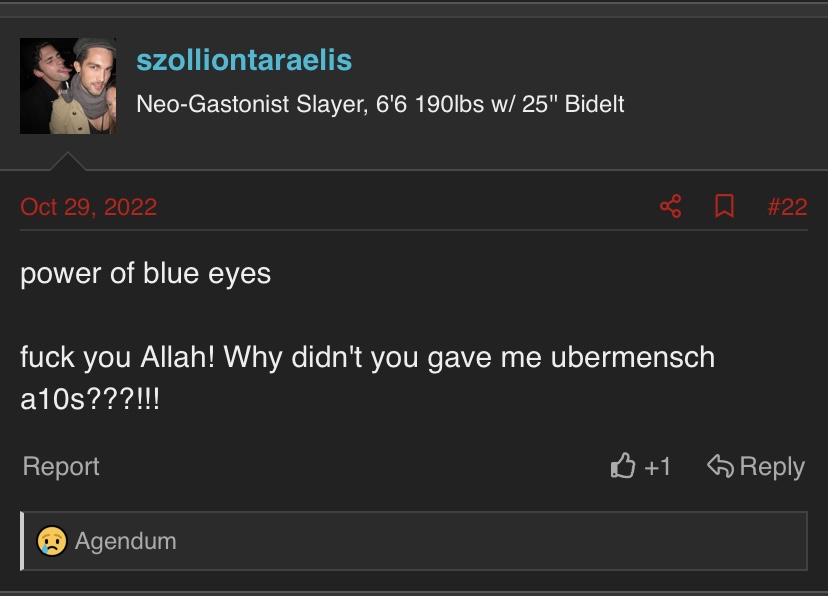Click the share icon on post #22
Screen dimensions: 828x596
671,206
